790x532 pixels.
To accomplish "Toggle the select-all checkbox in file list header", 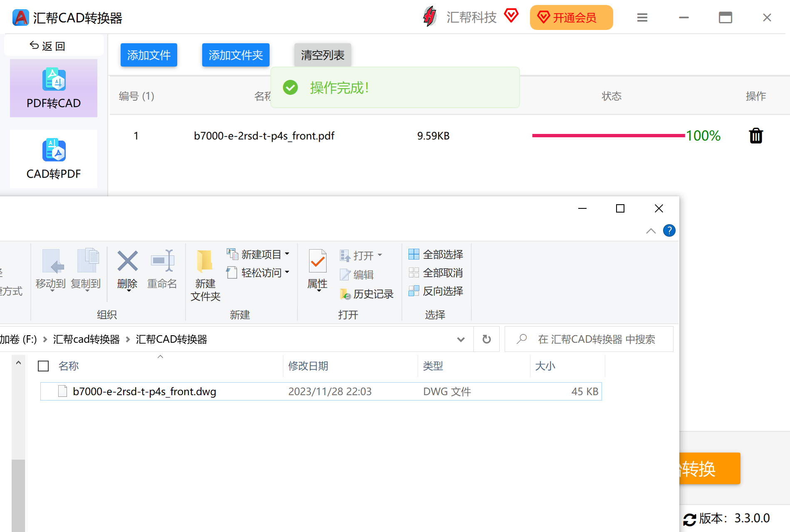I will pos(43,366).
